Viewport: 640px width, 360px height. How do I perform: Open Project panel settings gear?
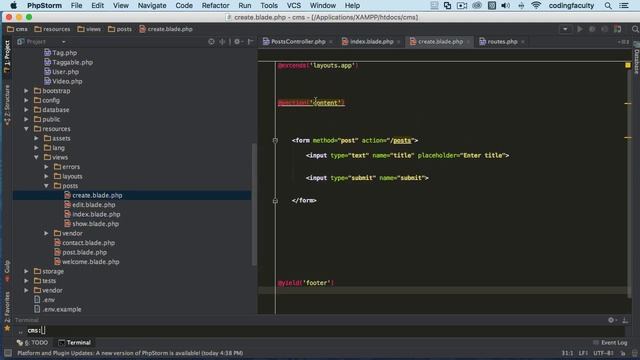click(238, 42)
